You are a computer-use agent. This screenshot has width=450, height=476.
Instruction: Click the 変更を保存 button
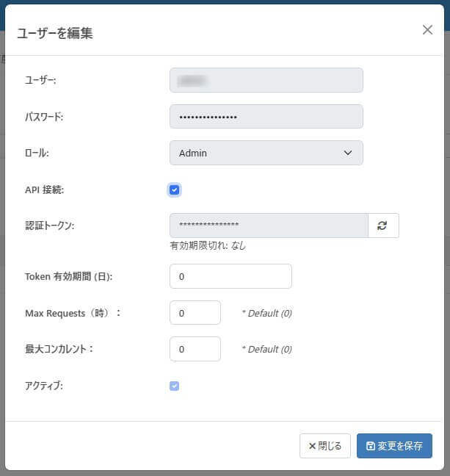point(394,446)
